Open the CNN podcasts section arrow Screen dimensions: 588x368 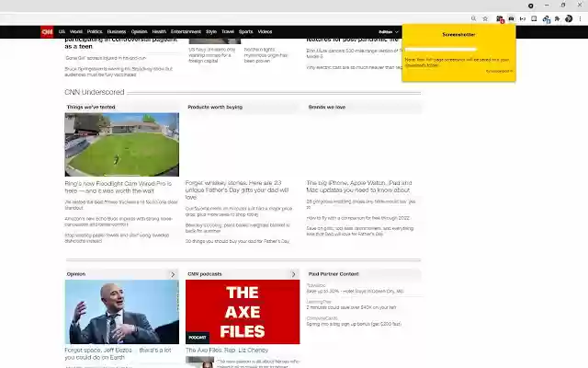point(294,274)
